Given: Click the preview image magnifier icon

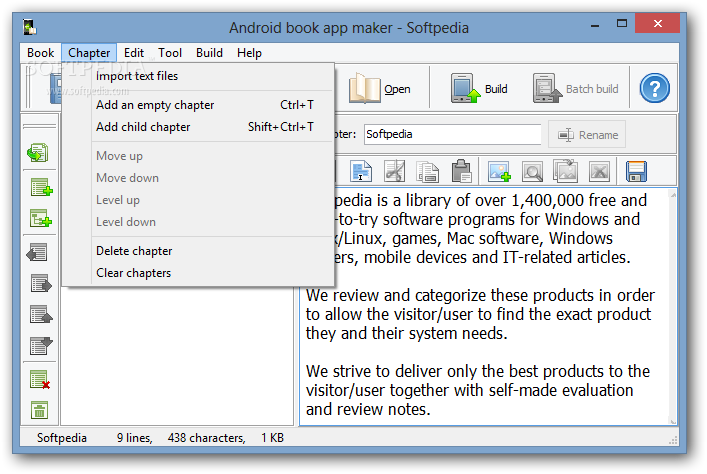Looking at the screenshot, I should (x=532, y=171).
